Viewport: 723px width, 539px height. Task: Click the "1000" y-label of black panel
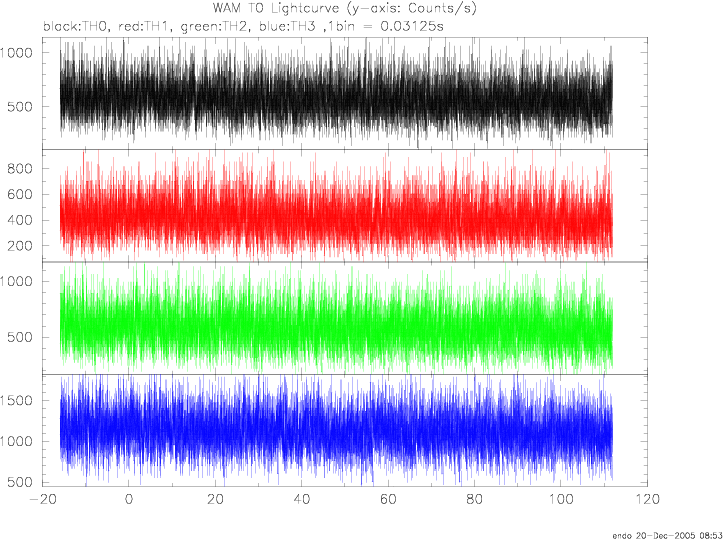tap(17, 53)
